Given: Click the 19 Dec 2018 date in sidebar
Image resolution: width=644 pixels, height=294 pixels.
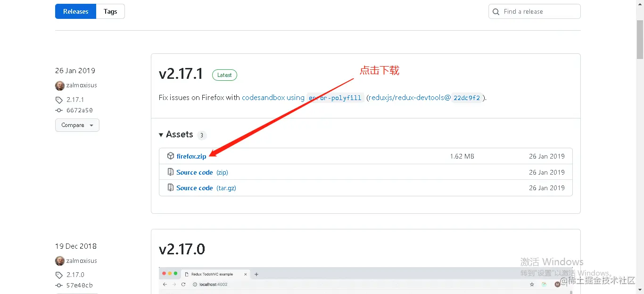Looking at the screenshot, I should point(75,246).
